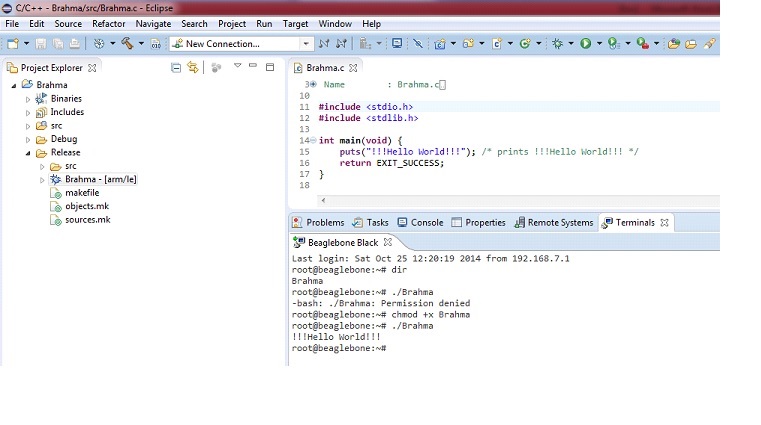Open the Project menu
The width and height of the screenshot is (761, 425).
tap(232, 24)
